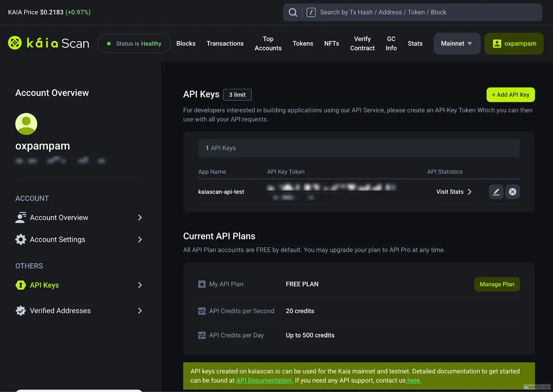Open the Verify Contract menu item
This screenshot has width=553, height=392.
pos(362,44)
